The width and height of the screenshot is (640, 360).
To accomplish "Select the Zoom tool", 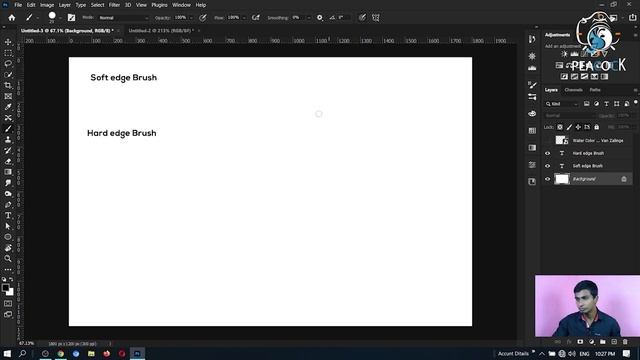I will point(8,258).
